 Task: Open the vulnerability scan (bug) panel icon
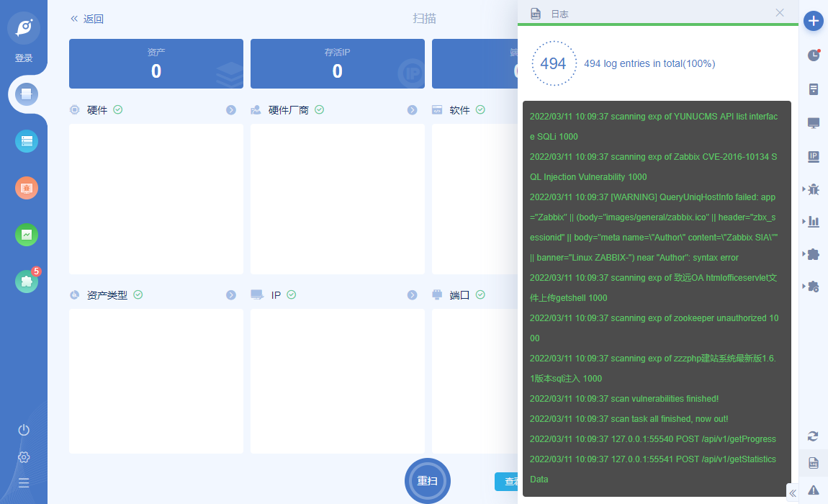tap(815, 189)
